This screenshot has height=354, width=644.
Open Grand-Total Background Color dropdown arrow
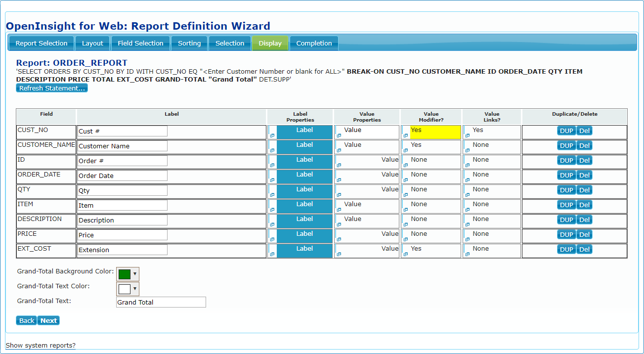tap(135, 274)
